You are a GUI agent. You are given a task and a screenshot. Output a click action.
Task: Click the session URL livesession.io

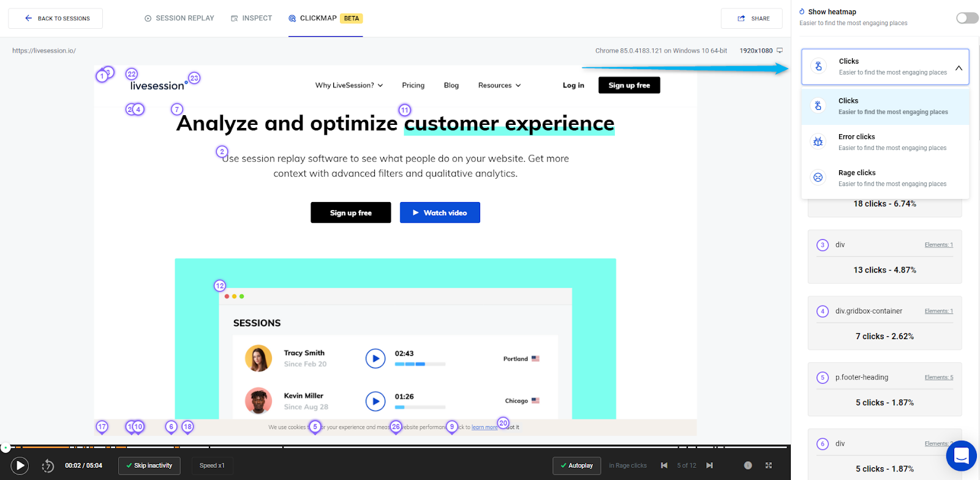click(x=44, y=50)
